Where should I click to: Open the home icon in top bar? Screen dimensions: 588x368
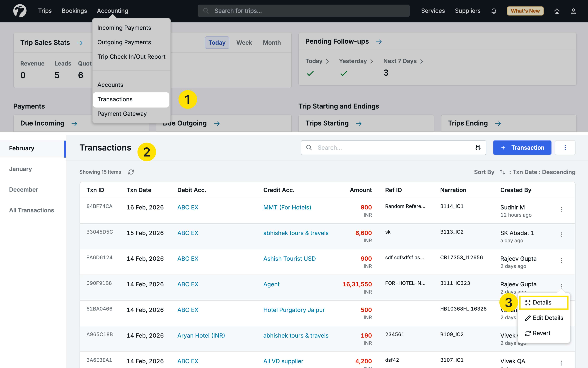(557, 11)
